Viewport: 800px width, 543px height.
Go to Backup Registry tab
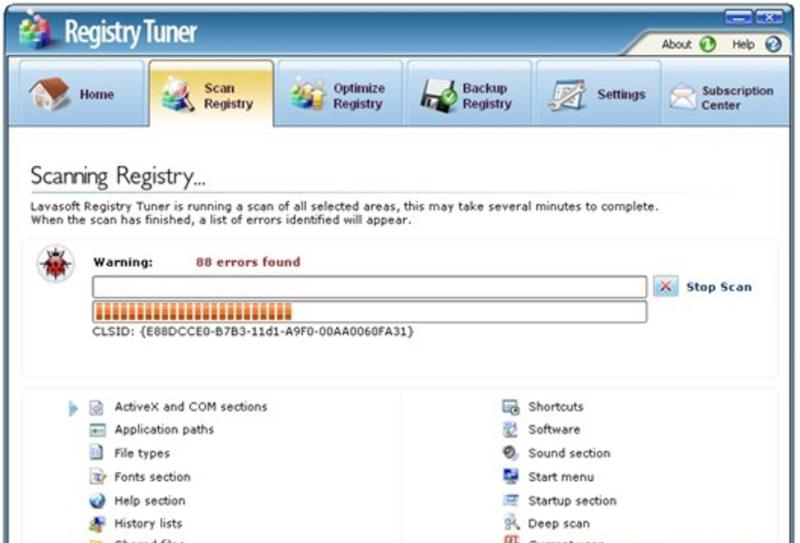click(x=469, y=93)
